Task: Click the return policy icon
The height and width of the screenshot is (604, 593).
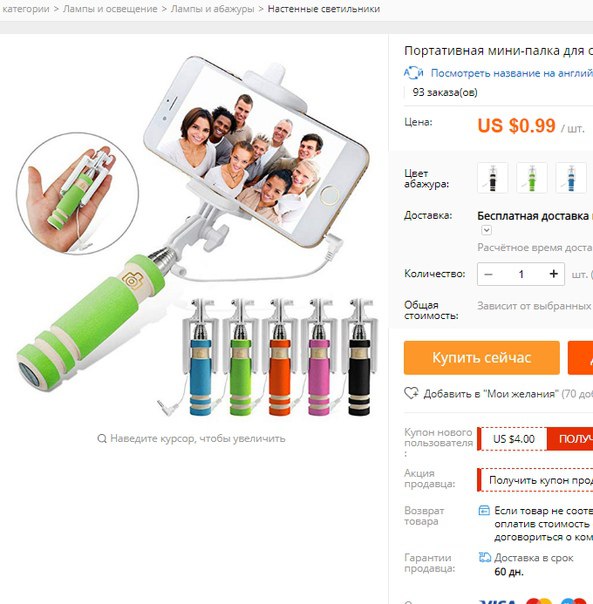Action: (x=484, y=510)
